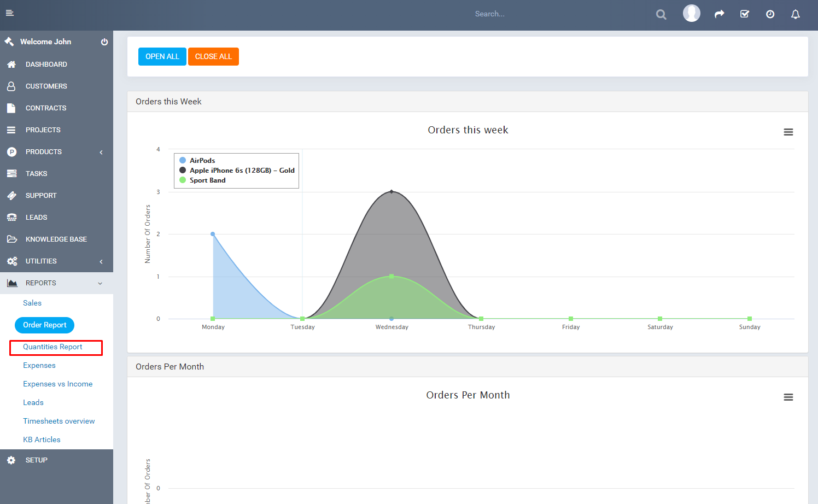
Task: Click the Utilities gears icon
Action: [x=11, y=261]
